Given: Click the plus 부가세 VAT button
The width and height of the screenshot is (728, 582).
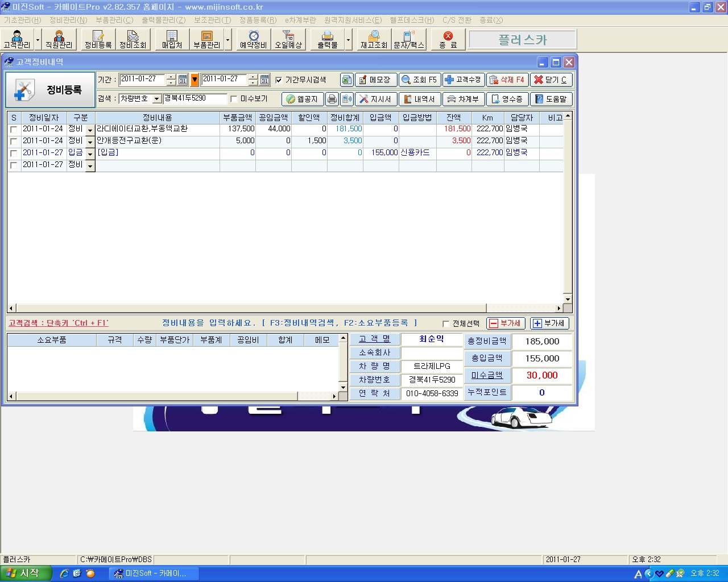Looking at the screenshot, I should click(549, 323).
